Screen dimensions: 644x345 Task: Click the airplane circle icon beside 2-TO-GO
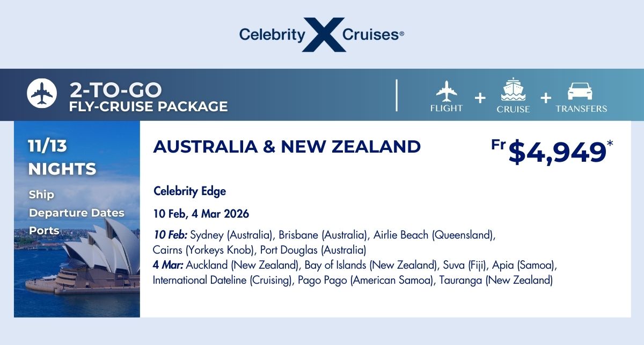click(x=42, y=94)
